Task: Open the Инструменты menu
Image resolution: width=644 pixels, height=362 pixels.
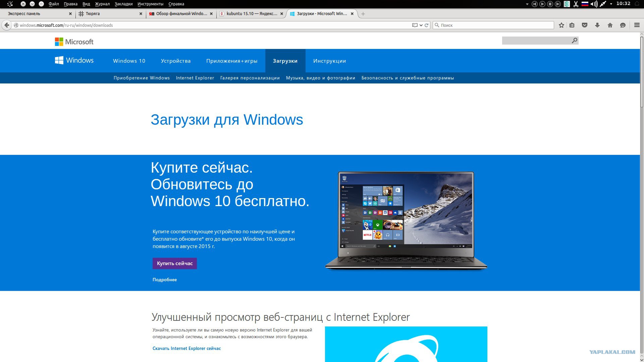Action: coord(150,4)
